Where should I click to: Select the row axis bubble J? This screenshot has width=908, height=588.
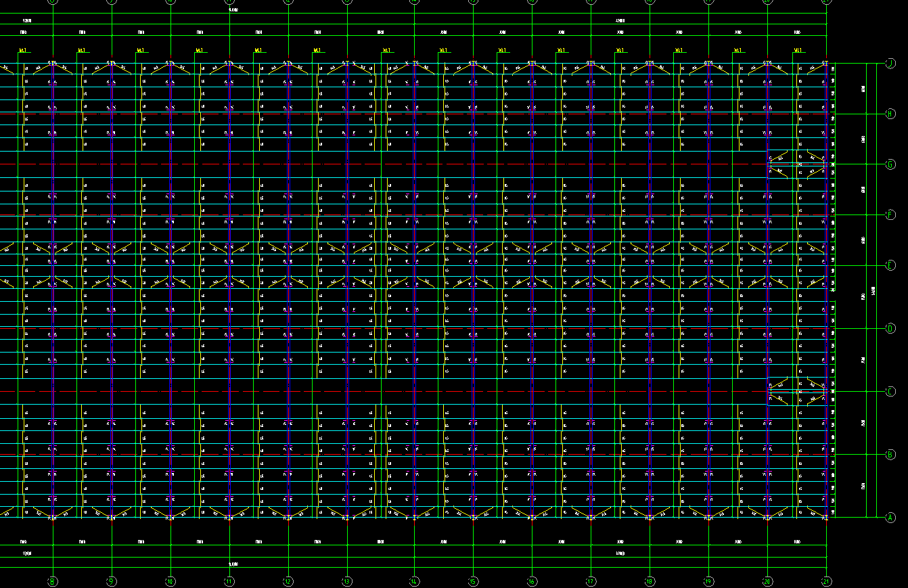(x=890, y=64)
